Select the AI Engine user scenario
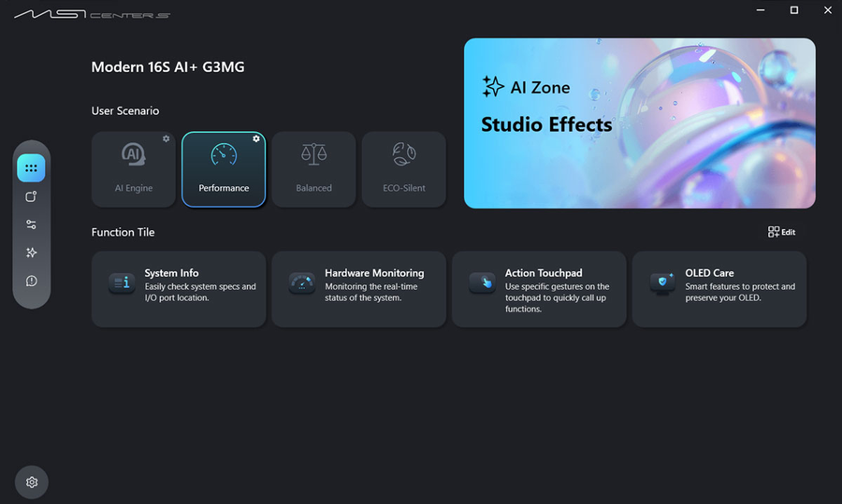 click(x=134, y=169)
